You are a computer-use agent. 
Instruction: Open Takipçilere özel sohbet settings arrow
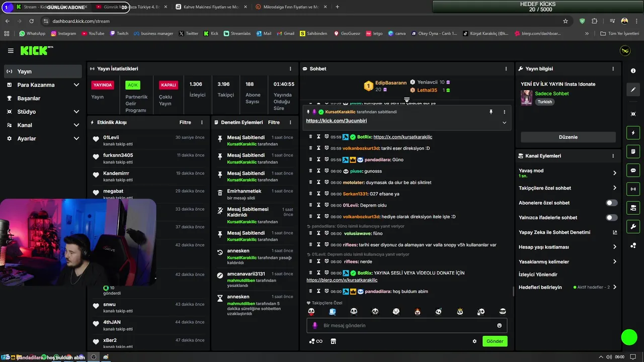[x=614, y=188]
